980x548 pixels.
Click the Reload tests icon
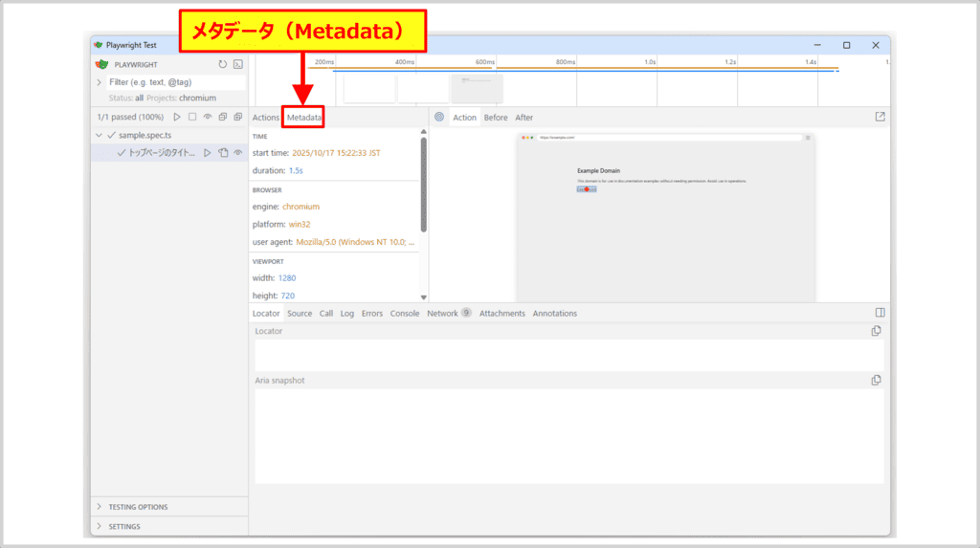[x=223, y=64]
